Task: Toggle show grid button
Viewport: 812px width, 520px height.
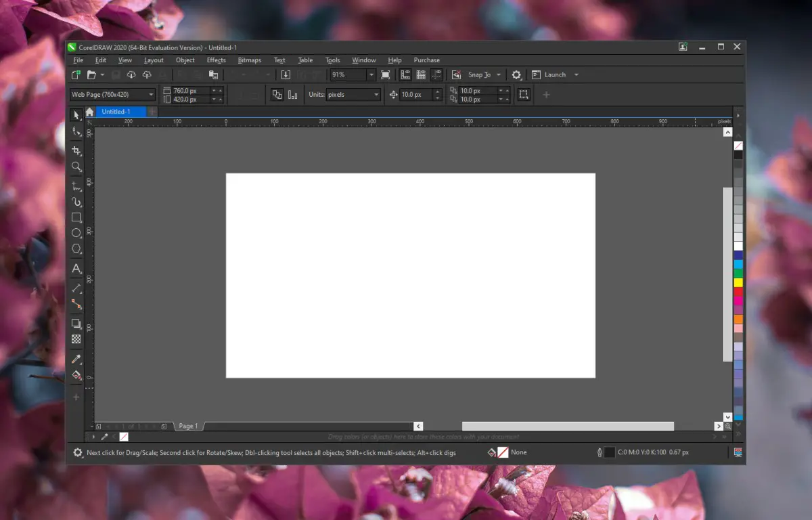Action: tap(421, 75)
